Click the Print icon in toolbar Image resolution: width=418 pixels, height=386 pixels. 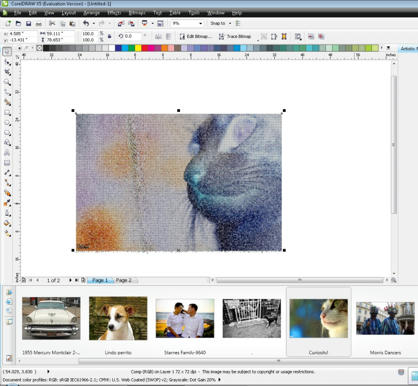(x=39, y=24)
